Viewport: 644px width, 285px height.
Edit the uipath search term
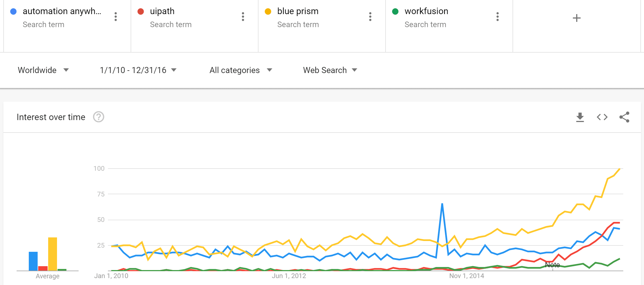tap(162, 11)
